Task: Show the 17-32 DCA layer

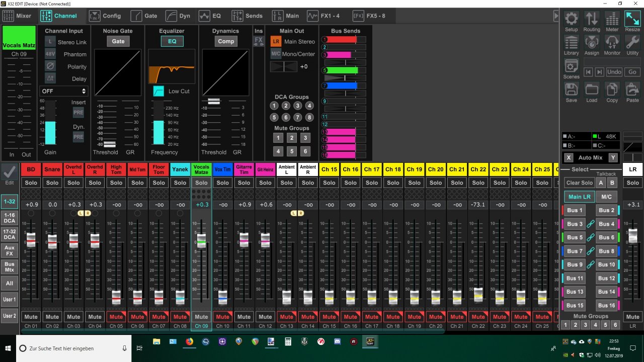Action: 9,234
